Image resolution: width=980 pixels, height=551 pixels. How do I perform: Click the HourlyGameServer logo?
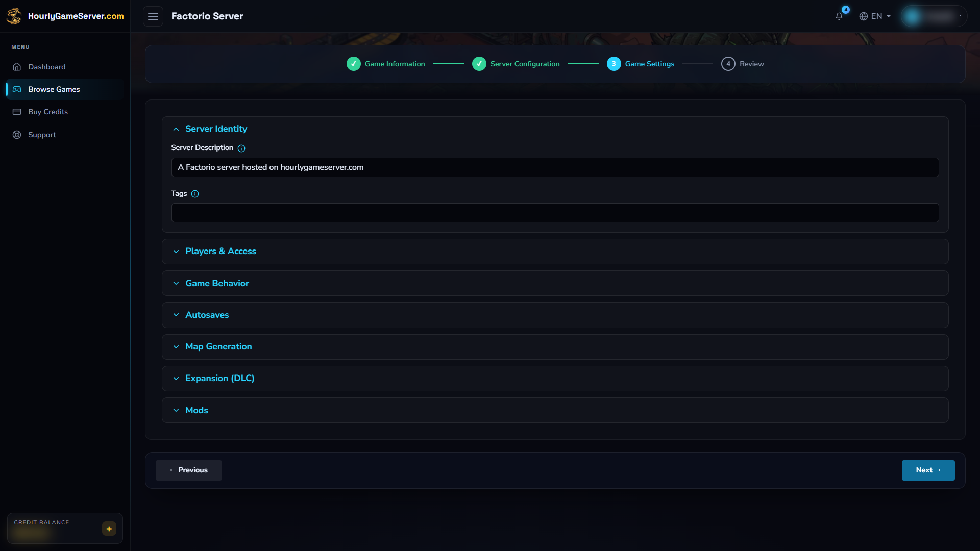click(x=65, y=16)
